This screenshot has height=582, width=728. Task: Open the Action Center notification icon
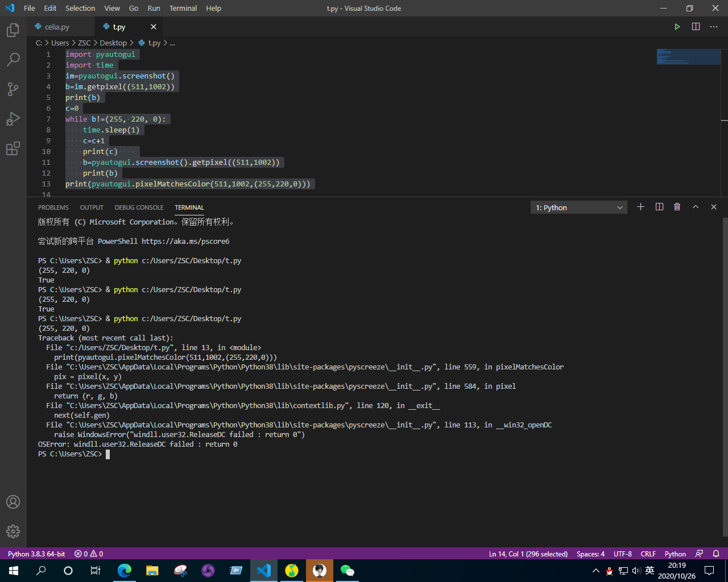pos(709,571)
